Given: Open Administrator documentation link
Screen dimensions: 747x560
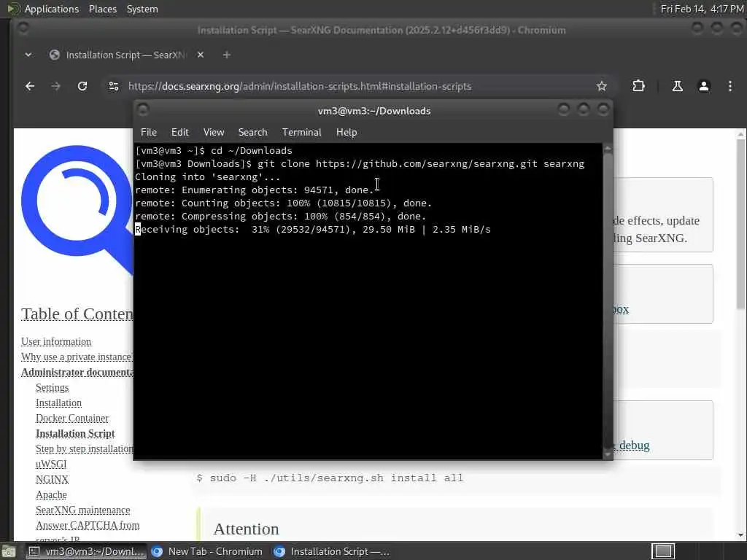Looking at the screenshot, I should (x=77, y=372).
